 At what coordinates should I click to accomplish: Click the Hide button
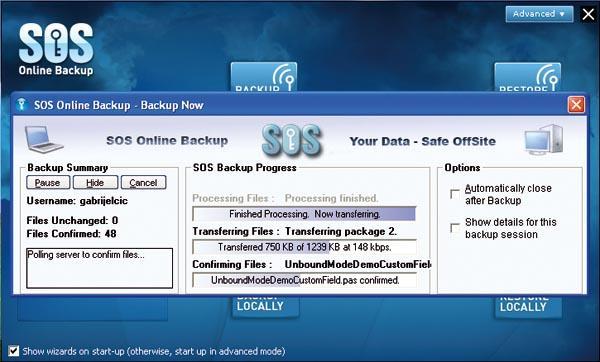coord(95,183)
